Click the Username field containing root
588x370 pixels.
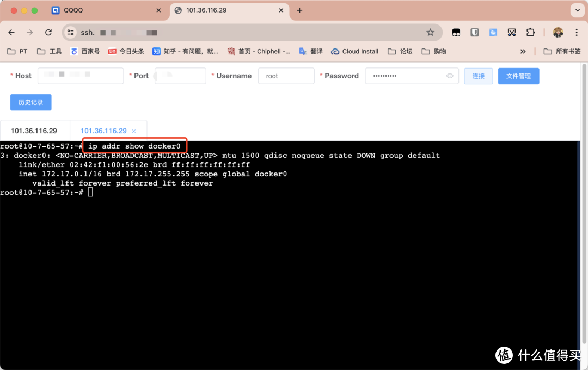coord(286,76)
